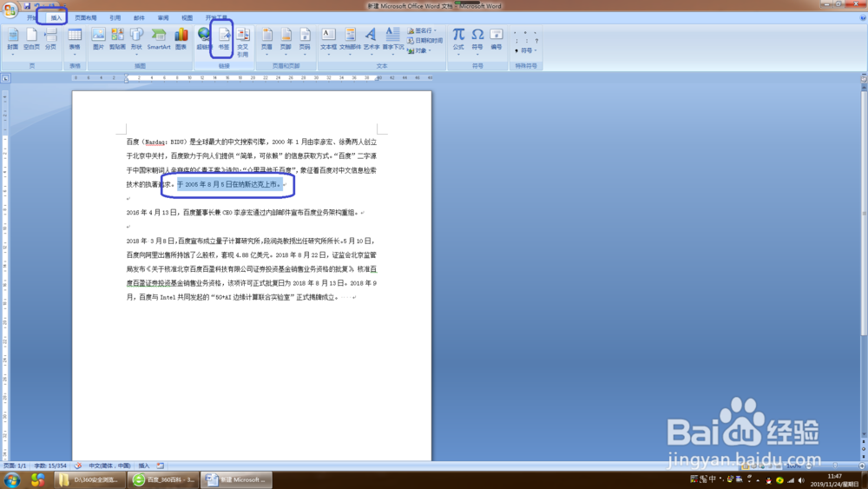This screenshot has height=489, width=868.
Task: Click the zoom slider handle
Action: (x=835, y=466)
